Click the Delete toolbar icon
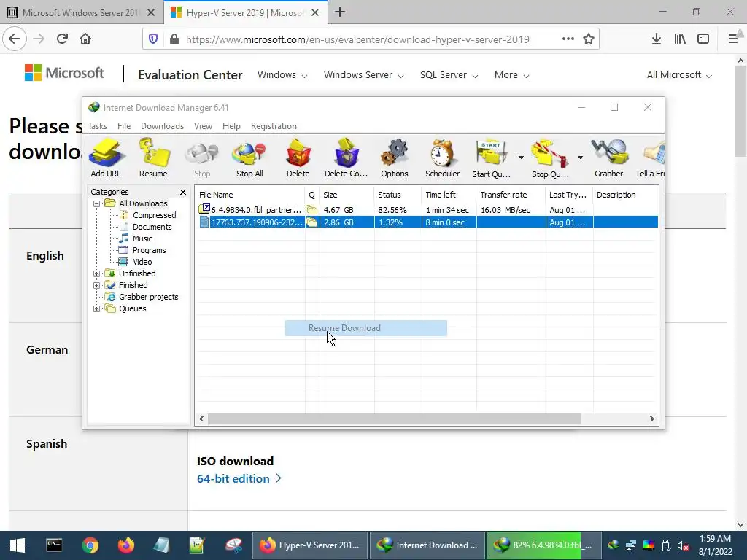The height and width of the screenshot is (560, 747). pos(298,158)
